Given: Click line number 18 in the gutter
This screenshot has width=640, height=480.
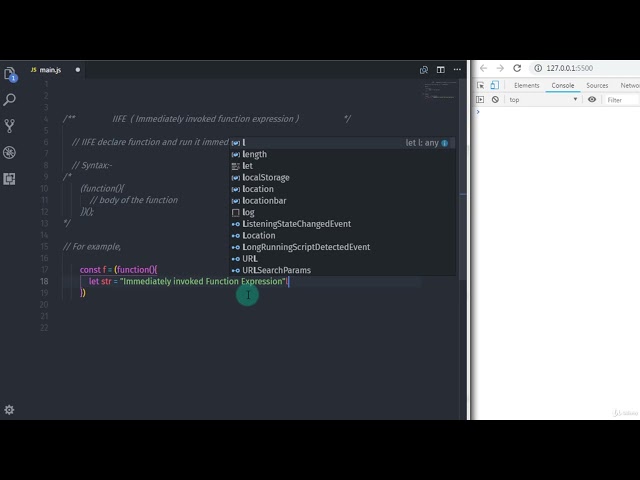Looking at the screenshot, I should (x=44, y=281).
